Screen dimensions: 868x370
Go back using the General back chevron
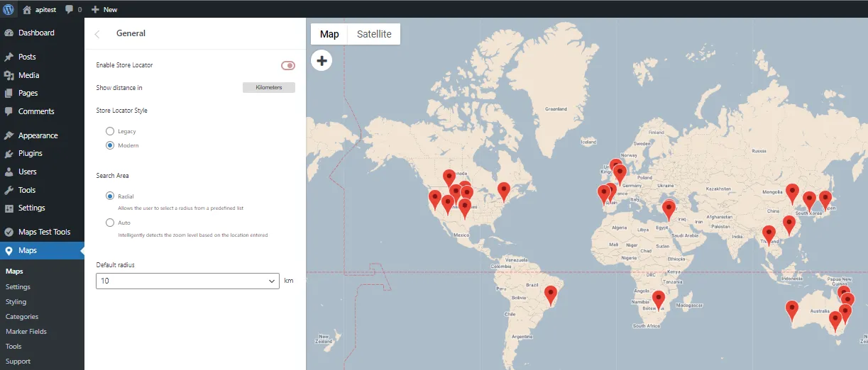97,33
